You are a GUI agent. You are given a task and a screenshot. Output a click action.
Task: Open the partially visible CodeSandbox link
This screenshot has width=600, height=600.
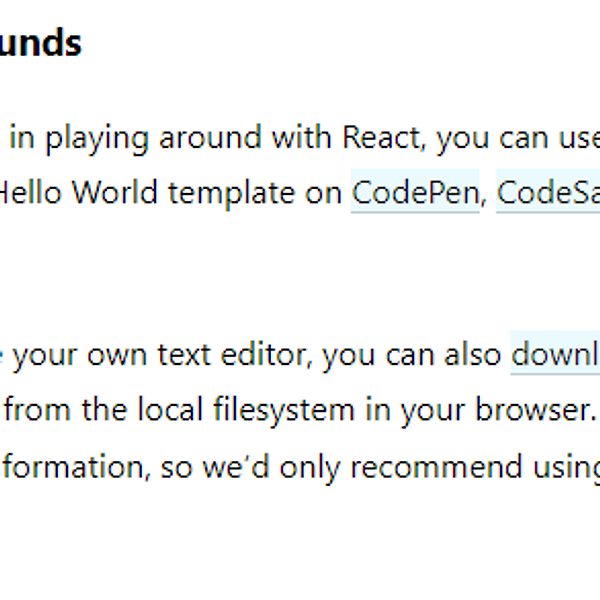tap(548, 192)
